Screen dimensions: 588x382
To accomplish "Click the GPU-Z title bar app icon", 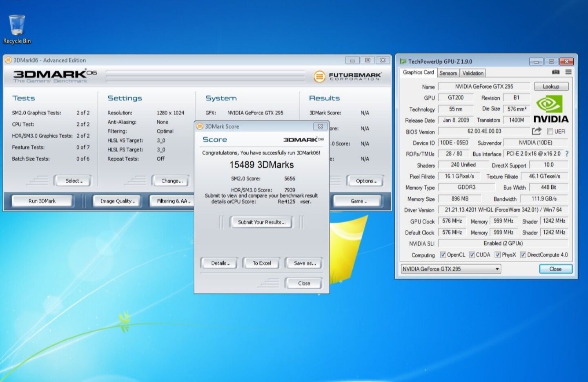I will click(x=403, y=62).
